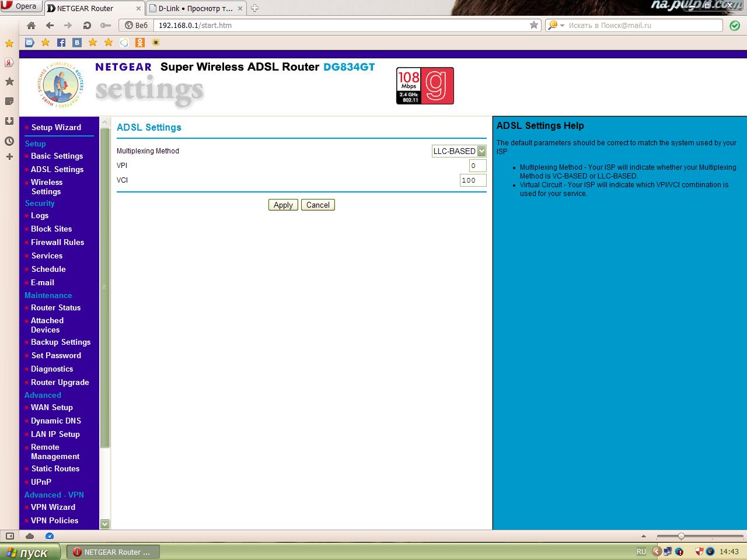The height and width of the screenshot is (560, 747).
Task: Open the VKontakte bookmark
Action: click(77, 43)
